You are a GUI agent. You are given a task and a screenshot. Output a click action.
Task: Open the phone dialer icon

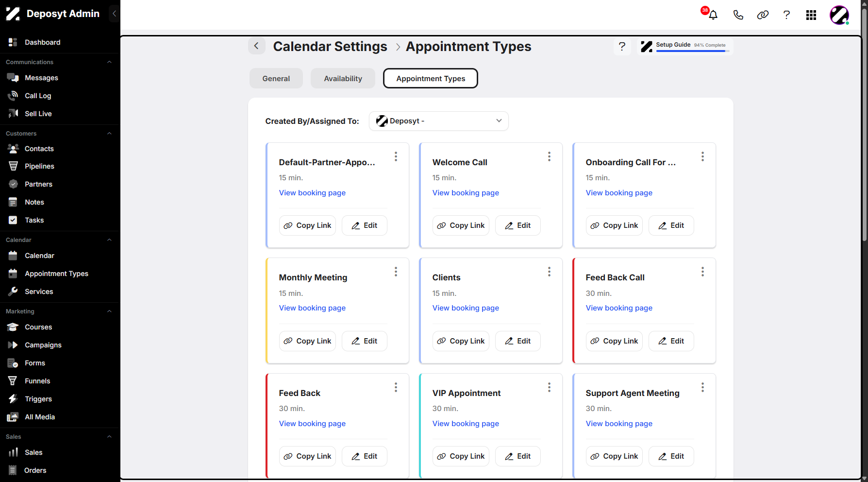pos(738,15)
